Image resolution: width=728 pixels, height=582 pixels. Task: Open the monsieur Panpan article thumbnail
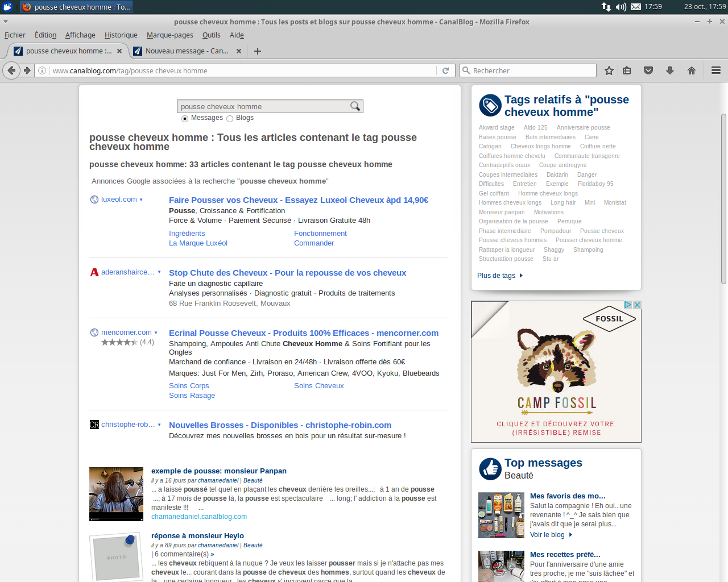(116, 494)
